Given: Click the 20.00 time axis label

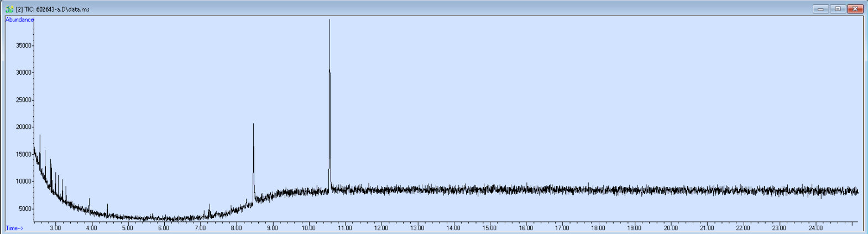Looking at the screenshot, I should click(x=671, y=228).
